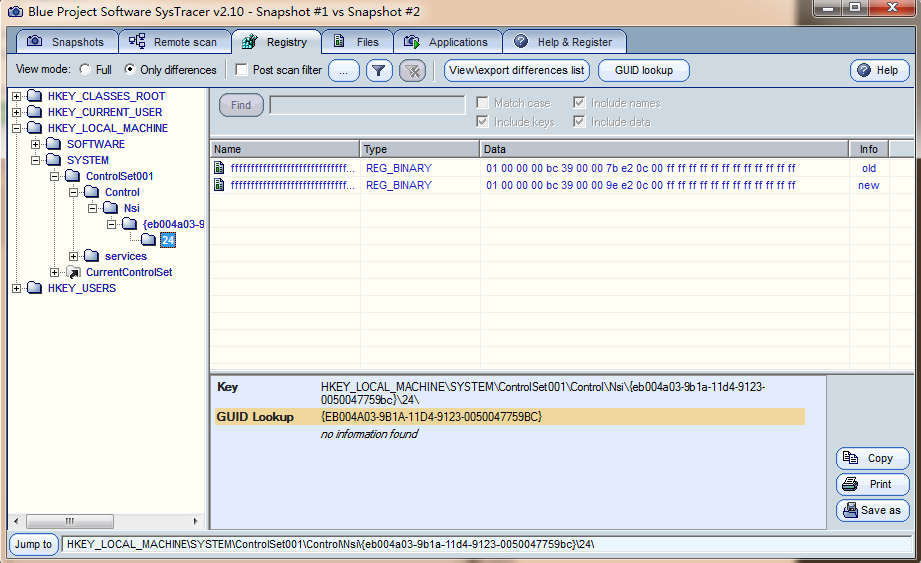This screenshot has height=563, width=921.
Task: Collapse the {eb004a03-9 key node
Action: [111, 224]
